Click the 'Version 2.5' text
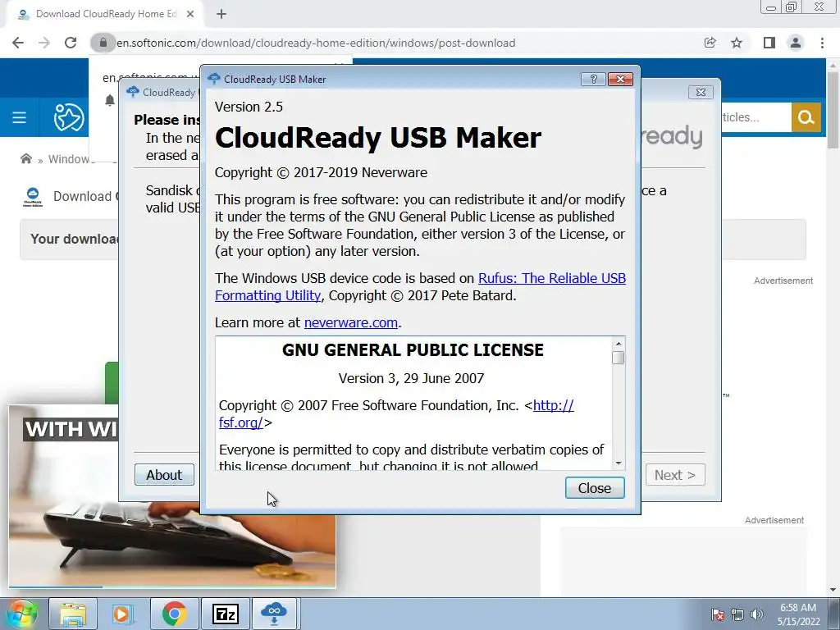 coord(249,107)
